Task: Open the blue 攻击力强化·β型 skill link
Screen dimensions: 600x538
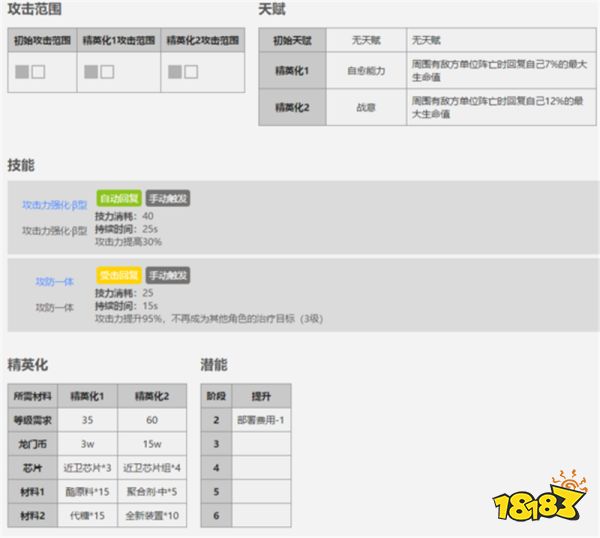Action: pyautogui.click(x=55, y=205)
